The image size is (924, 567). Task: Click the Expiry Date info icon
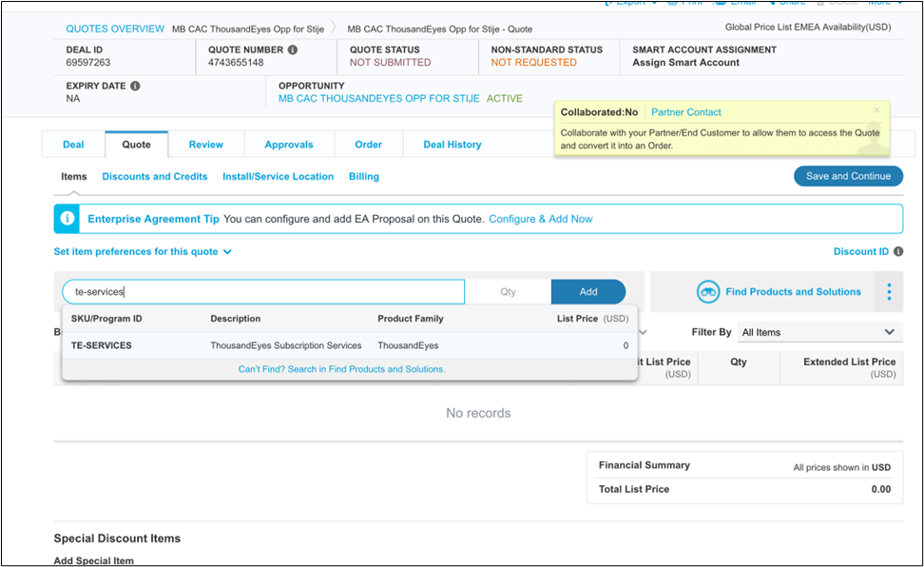(135, 87)
